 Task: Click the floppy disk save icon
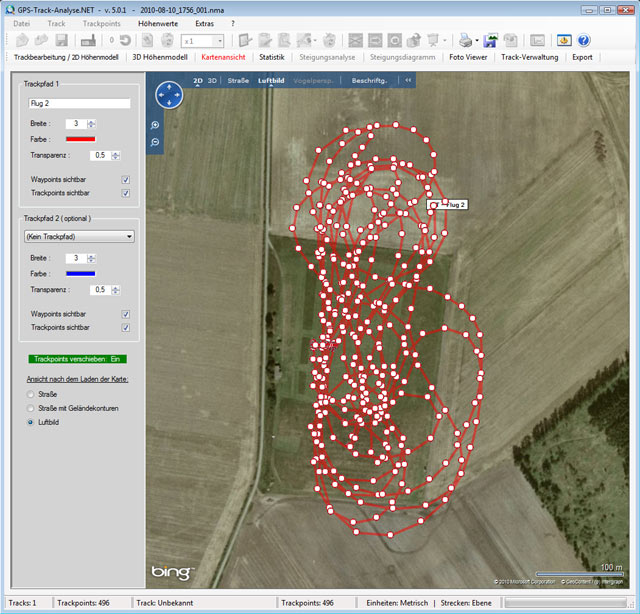pyautogui.click(x=62, y=40)
